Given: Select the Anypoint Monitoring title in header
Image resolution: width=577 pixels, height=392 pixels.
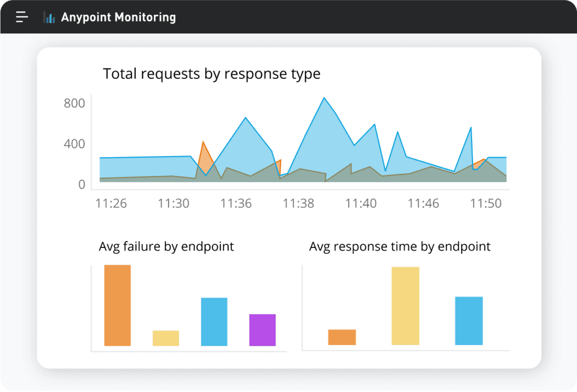Looking at the screenshot, I should pyautogui.click(x=118, y=17).
